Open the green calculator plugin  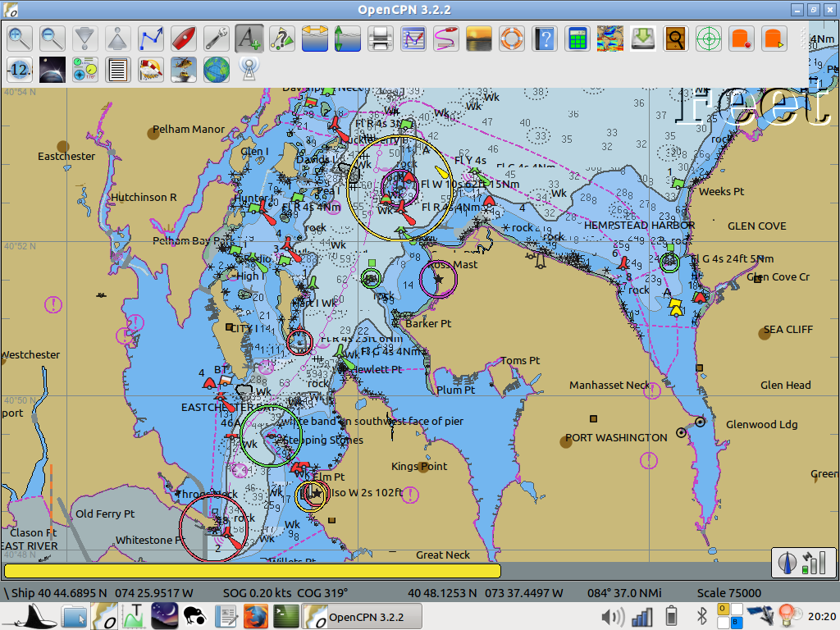[x=577, y=39]
